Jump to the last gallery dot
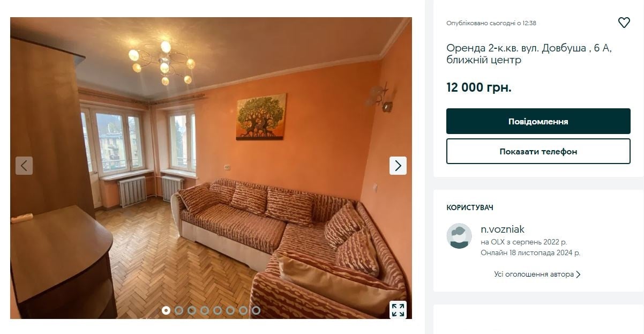The height and width of the screenshot is (334, 644). pos(256,310)
